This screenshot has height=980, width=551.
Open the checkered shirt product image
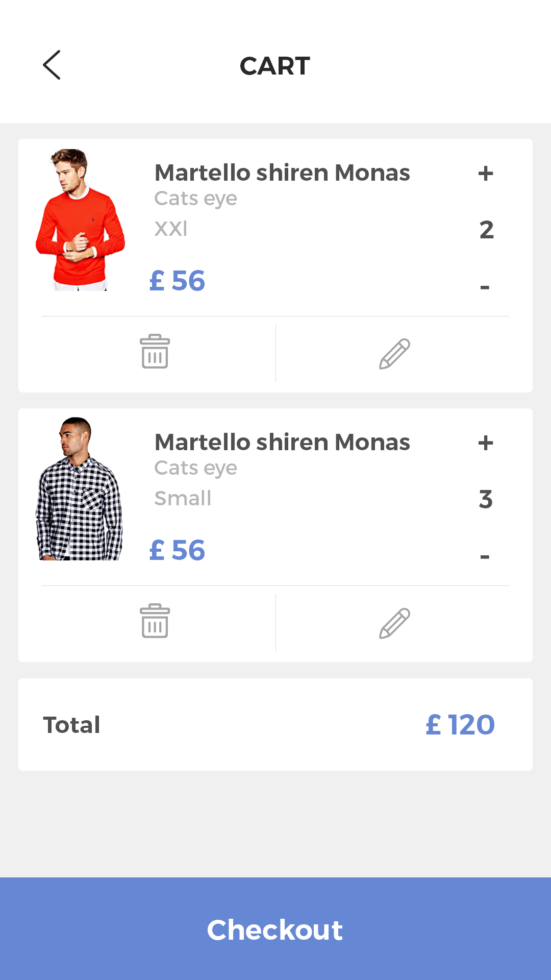(x=79, y=489)
